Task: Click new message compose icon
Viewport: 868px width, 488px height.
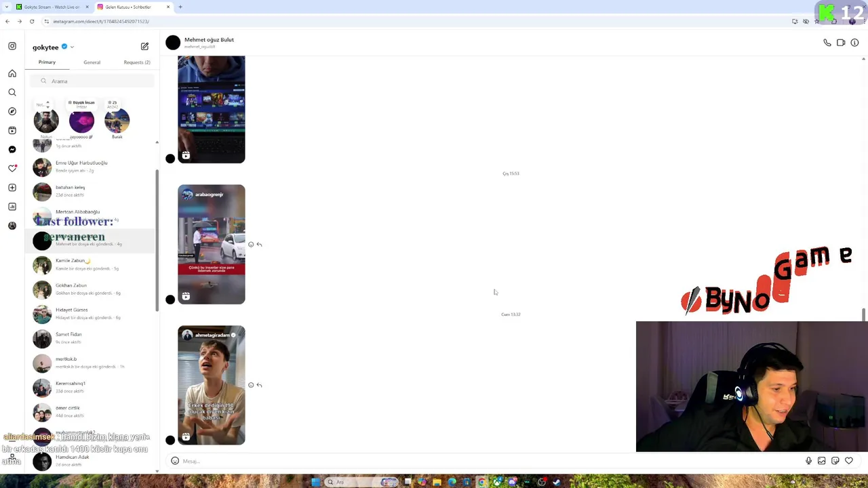Action: (x=144, y=46)
